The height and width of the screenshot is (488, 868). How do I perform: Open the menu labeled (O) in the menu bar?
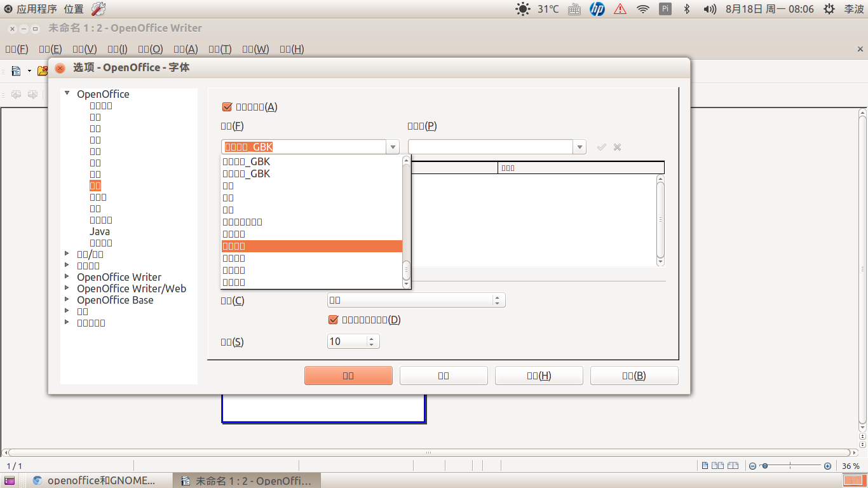(x=151, y=49)
